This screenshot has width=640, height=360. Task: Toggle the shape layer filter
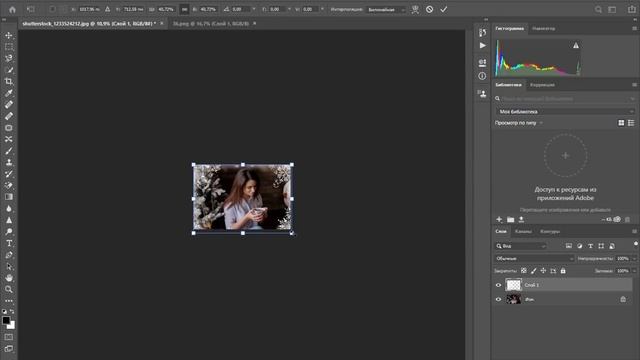(601, 246)
